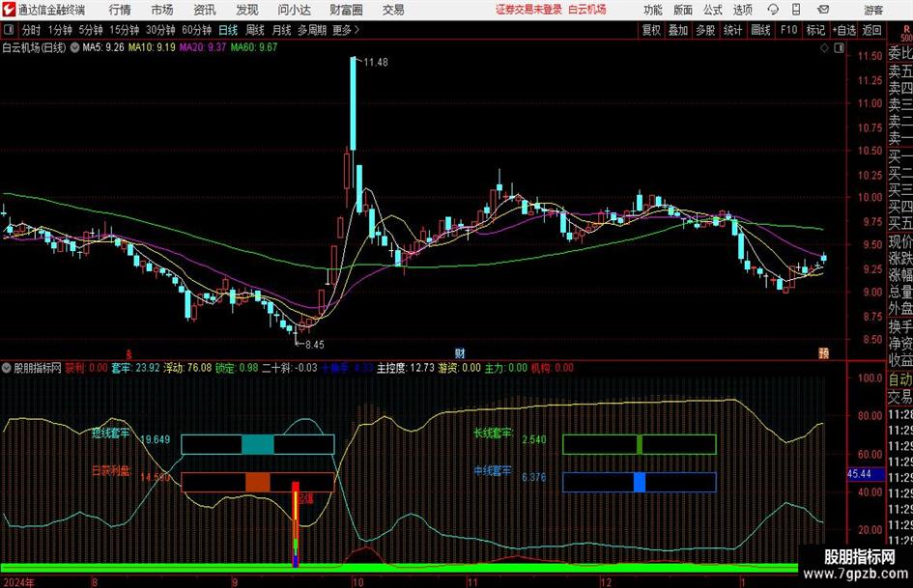913x588 pixels.
Task: Click the mobile phone icon
Action: click(x=796, y=10)
